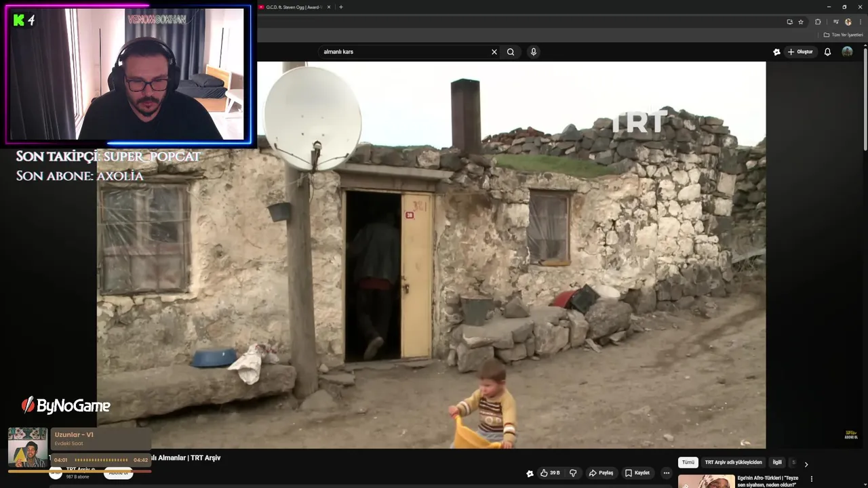Click the YouTube search magnifier button
868x488 pixels.
pos(511,52)
